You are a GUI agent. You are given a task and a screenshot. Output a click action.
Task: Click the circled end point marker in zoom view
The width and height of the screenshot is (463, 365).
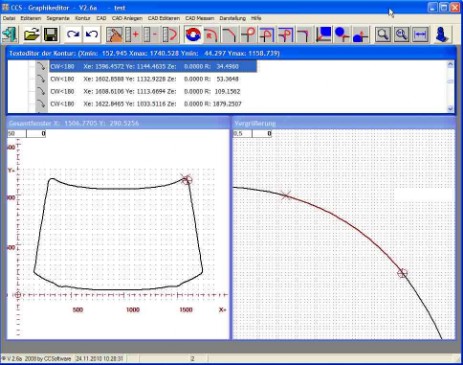pos(402,273)
